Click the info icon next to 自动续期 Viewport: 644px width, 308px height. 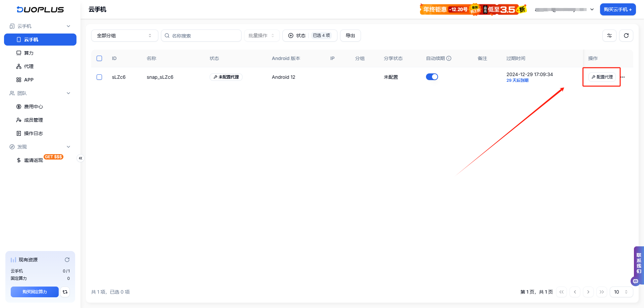coord(450,58)
